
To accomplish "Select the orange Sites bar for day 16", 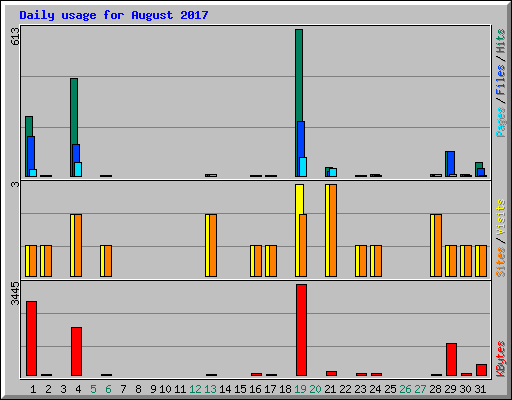I will pyautogui.click(x=258, y=261).
